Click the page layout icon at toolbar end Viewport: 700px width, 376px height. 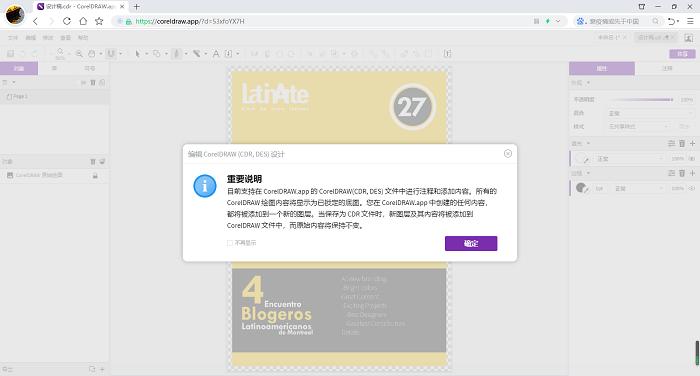pos(447,54)
